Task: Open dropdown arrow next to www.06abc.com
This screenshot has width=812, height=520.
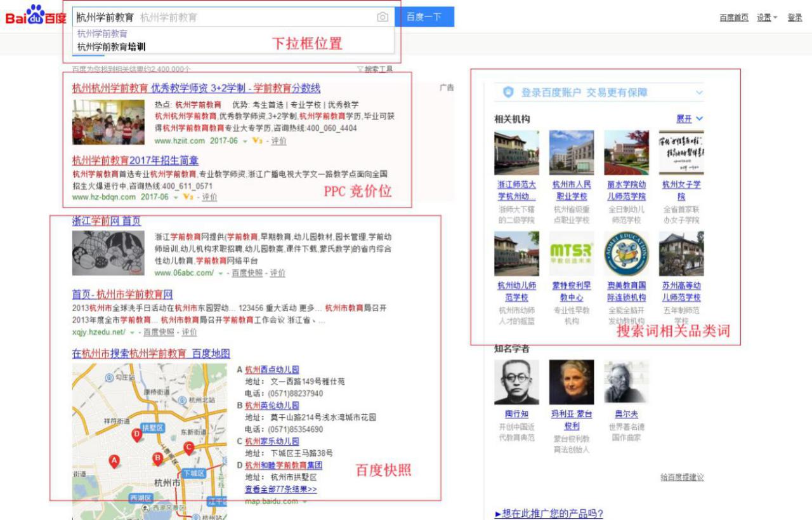Action: pyautogui.click(x=221, y=273)
